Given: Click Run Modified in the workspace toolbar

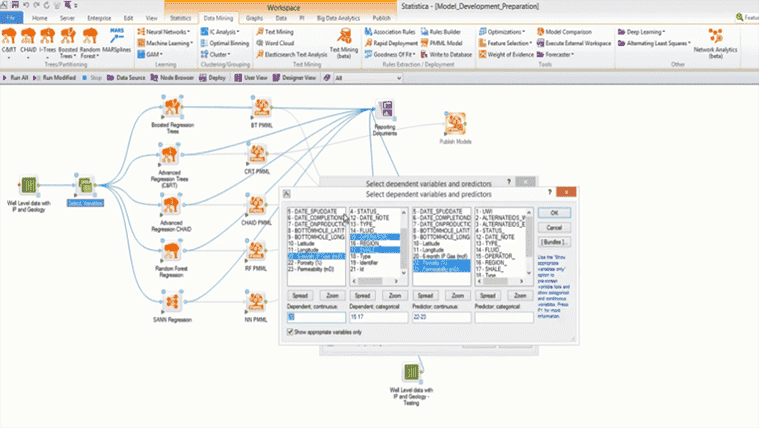Looking at the screenshot, I should point(54,78).
